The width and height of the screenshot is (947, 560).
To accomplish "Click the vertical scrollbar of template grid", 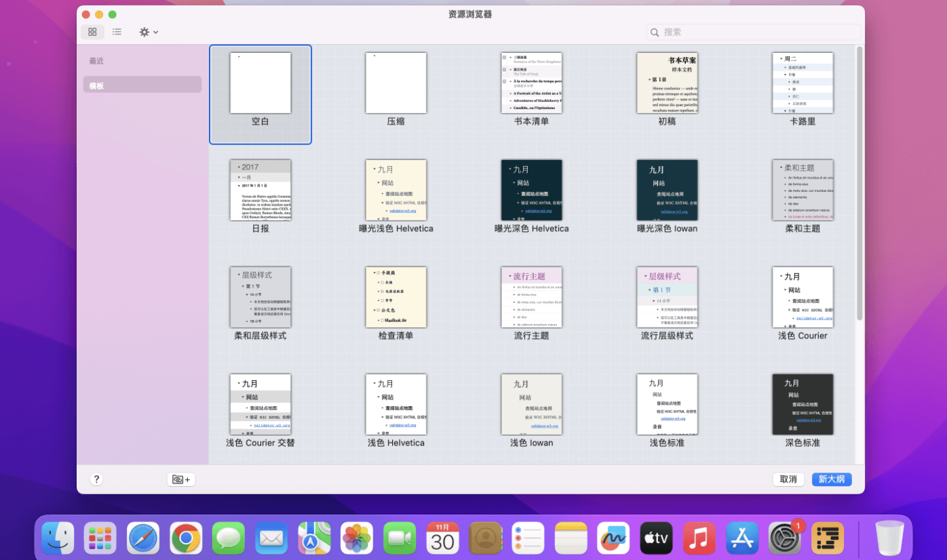I will (859, 183).
